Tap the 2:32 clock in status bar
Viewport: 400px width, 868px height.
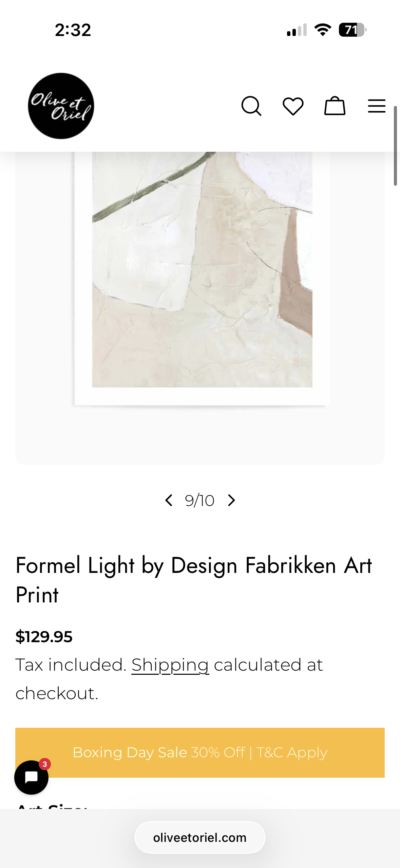pyautogui.click(x=73, y=30)
